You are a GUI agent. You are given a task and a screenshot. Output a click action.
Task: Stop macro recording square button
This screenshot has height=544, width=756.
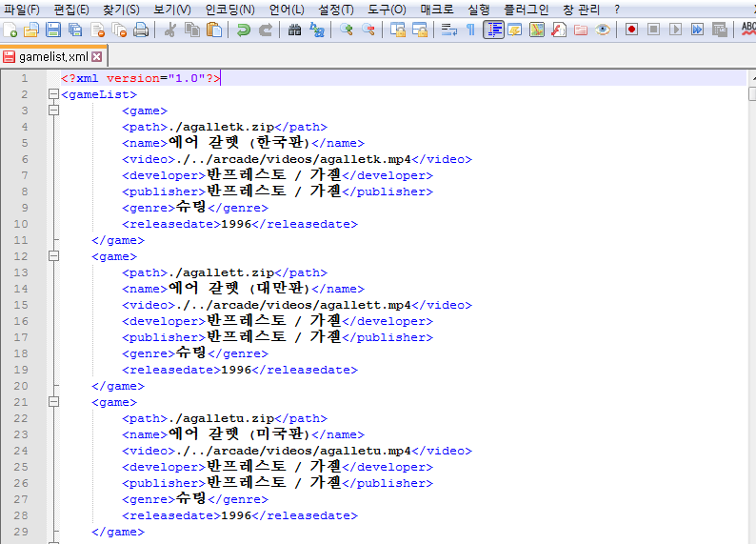click(x=654, y=30)
